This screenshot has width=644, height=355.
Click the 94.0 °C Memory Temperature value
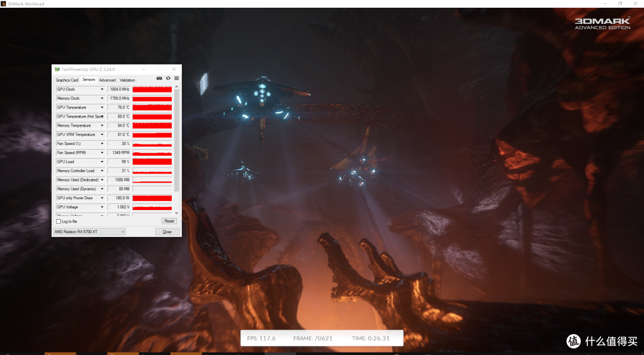tap(119, 125)
